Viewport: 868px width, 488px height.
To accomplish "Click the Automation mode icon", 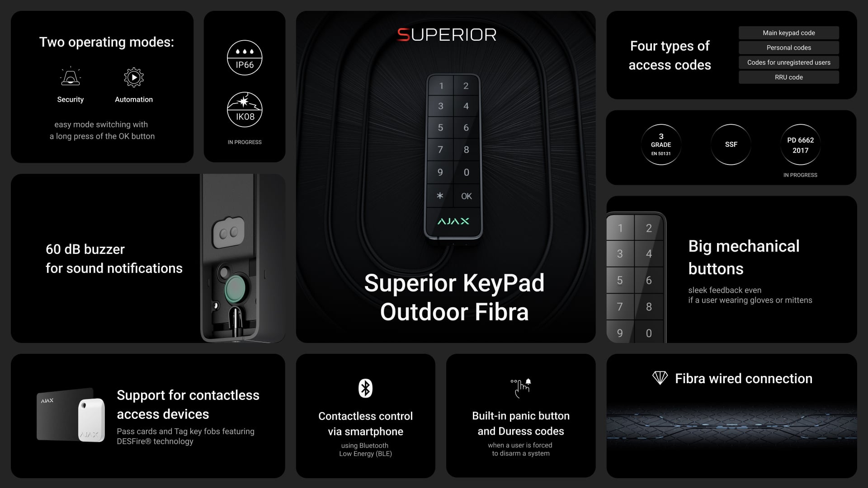I will click(134, 77).
